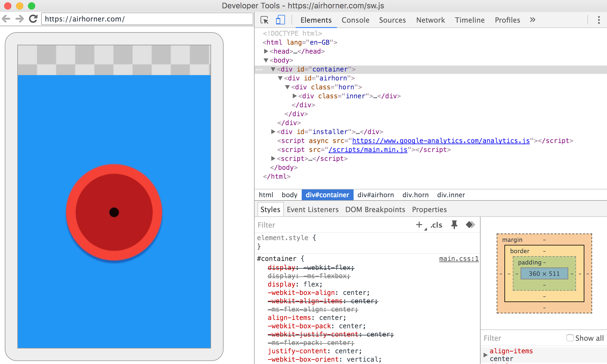Expand the div class inner node
Viewport: 607px width, 364px height.
tap(295, 96)
